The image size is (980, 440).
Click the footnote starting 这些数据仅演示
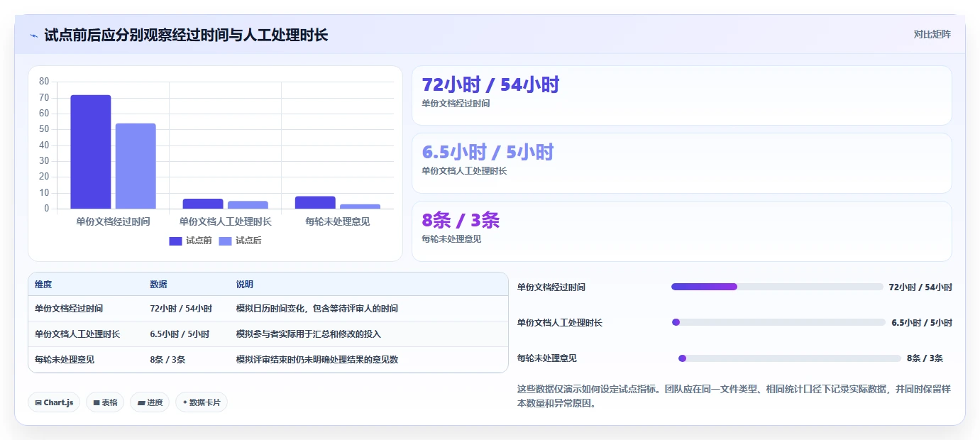[734, 396]
